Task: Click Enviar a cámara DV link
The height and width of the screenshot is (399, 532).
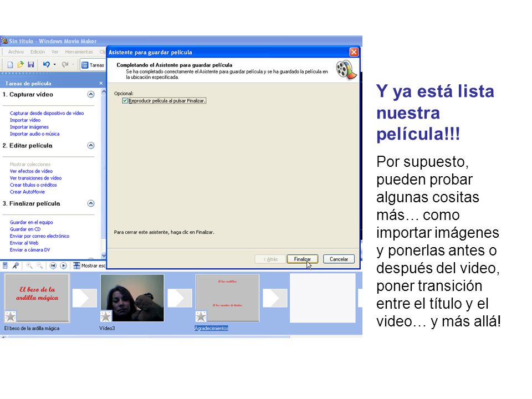Action: click(30, 250)
